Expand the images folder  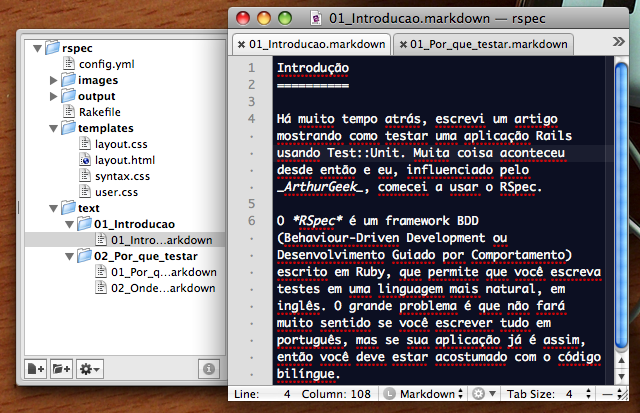[53, 80]
